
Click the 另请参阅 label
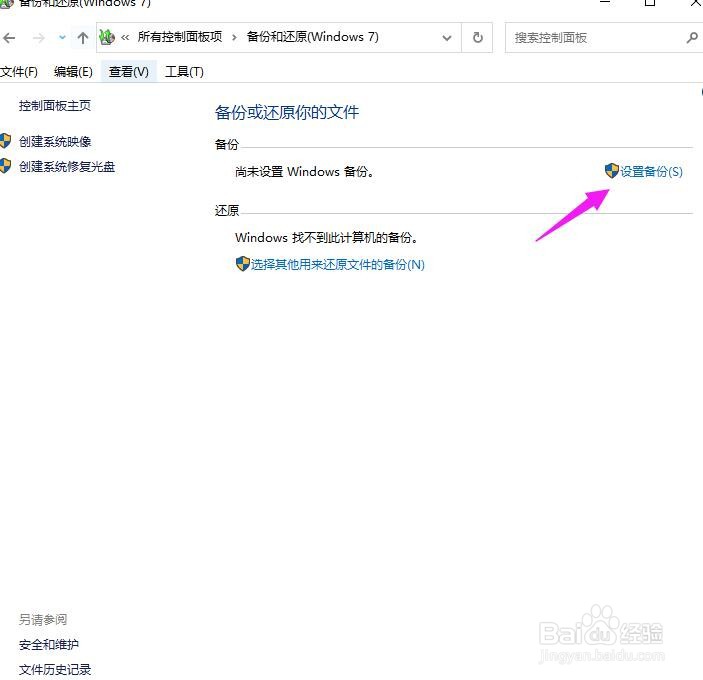[43, 619]
